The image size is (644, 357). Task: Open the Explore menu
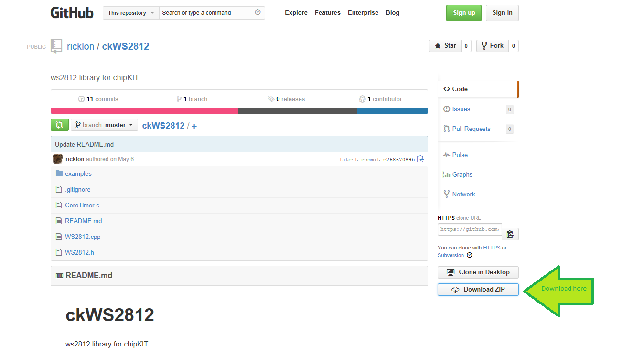(x=296, y=13)
